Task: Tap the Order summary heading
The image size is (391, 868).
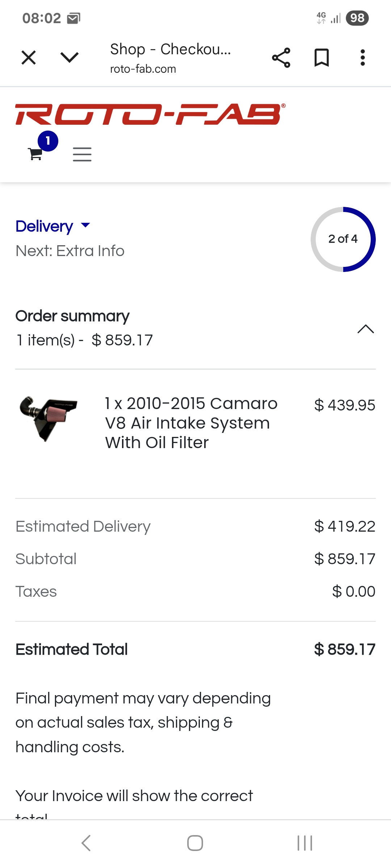Action: pyautogui.click(x=72, y=316)
